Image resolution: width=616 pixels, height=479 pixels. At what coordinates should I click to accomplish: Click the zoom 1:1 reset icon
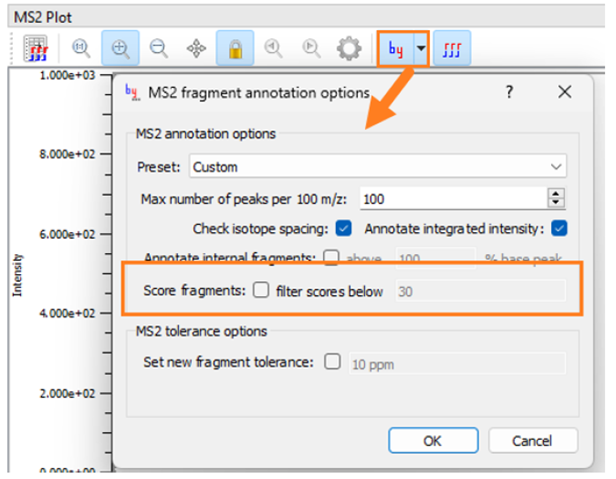(x=82, y=48)
